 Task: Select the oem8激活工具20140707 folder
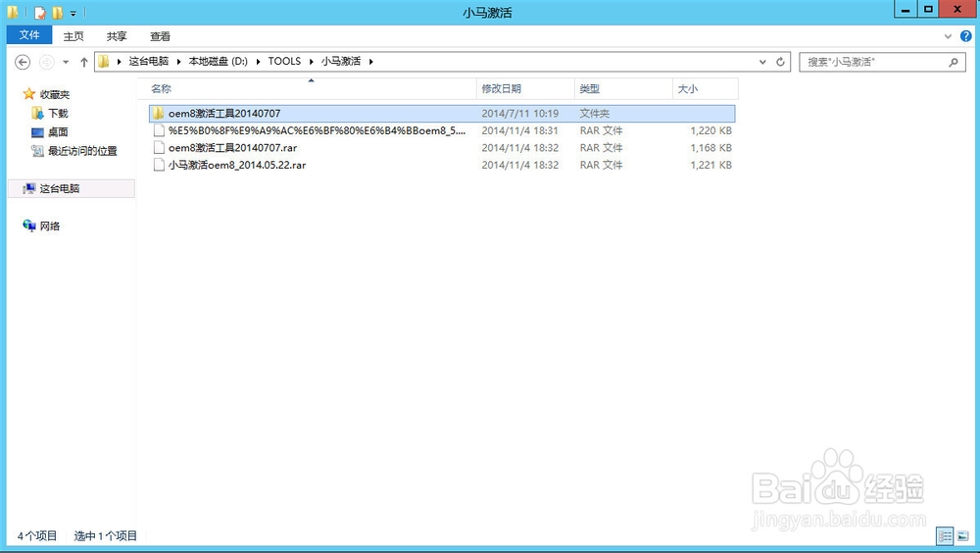pos(442,113)
